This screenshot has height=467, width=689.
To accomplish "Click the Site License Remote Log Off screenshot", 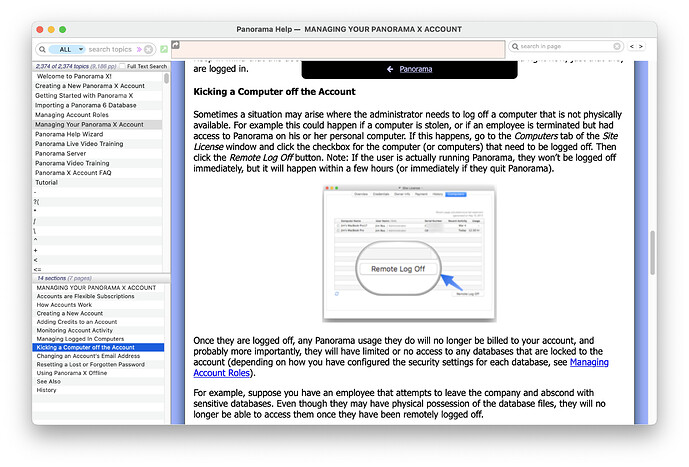I will [x=409, y=254].
